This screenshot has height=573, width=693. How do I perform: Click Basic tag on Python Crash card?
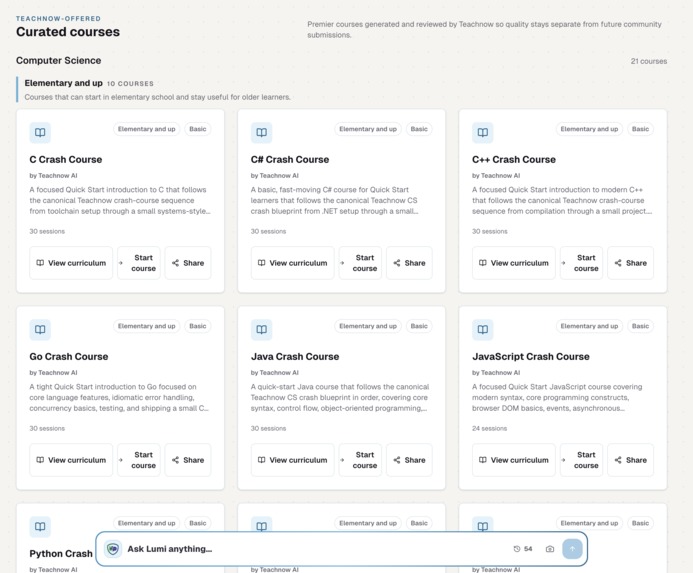[x=198, y=523]
